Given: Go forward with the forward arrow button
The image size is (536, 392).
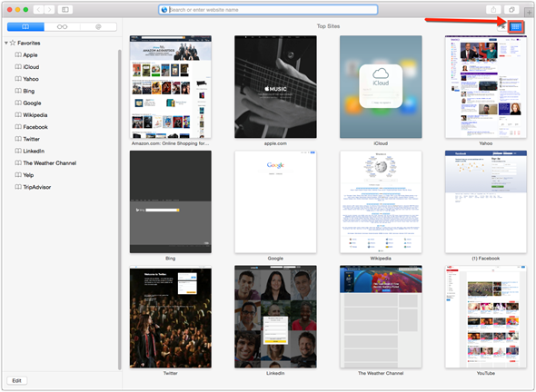Looking at the screenshot, I should point(50,10).
